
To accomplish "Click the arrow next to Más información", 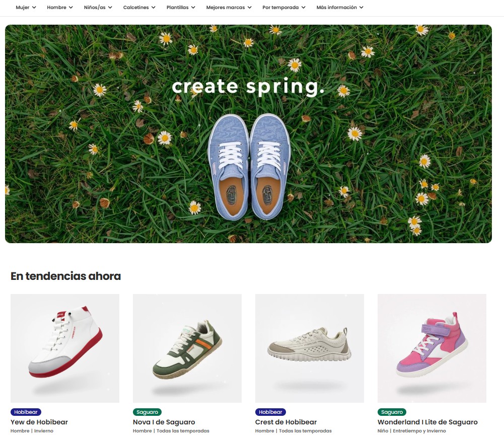I will coord(362,8).
